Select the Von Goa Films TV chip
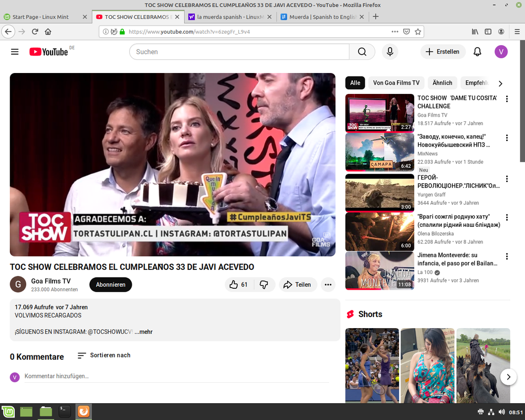525x420 pixels. [396, 83]
